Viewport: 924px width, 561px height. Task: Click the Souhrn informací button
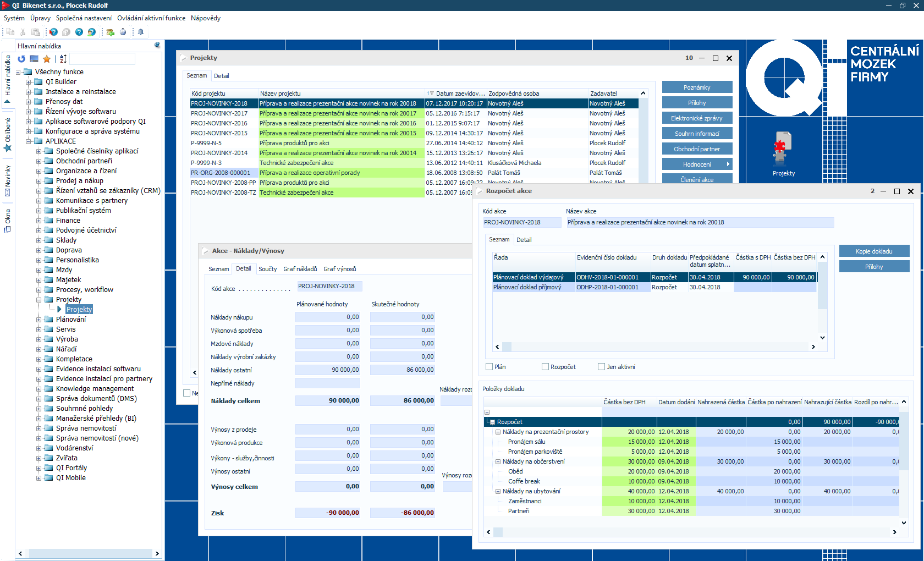point(697,134)
